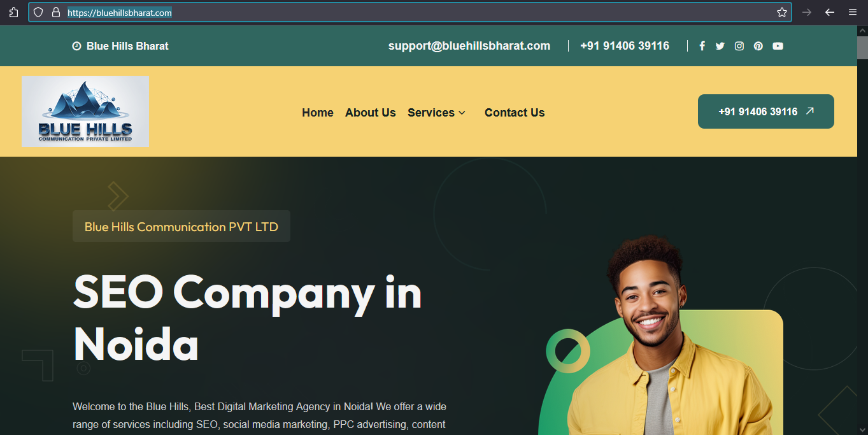The image size is (868, 435).
Task: Click the padlock site security icon
Action: coord(56,12)
